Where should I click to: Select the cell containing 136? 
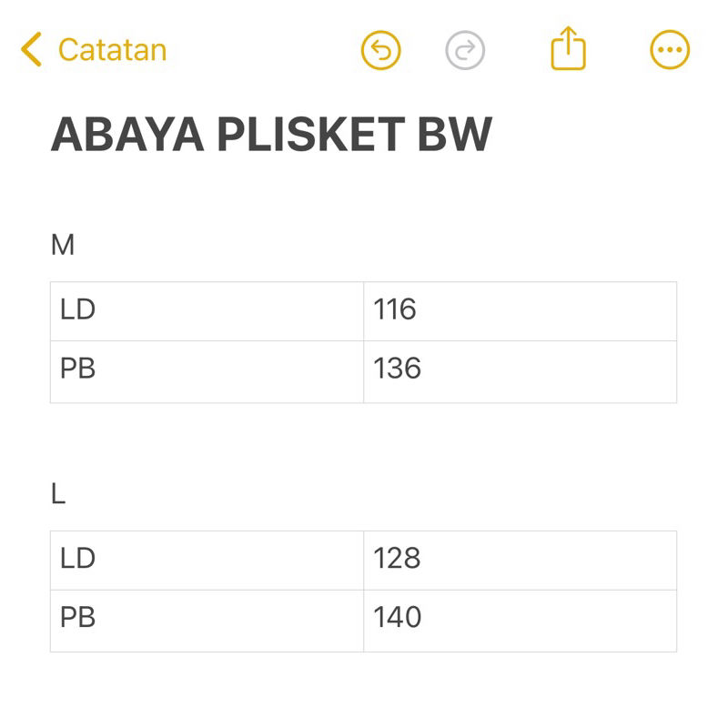(x=520, y=371)
